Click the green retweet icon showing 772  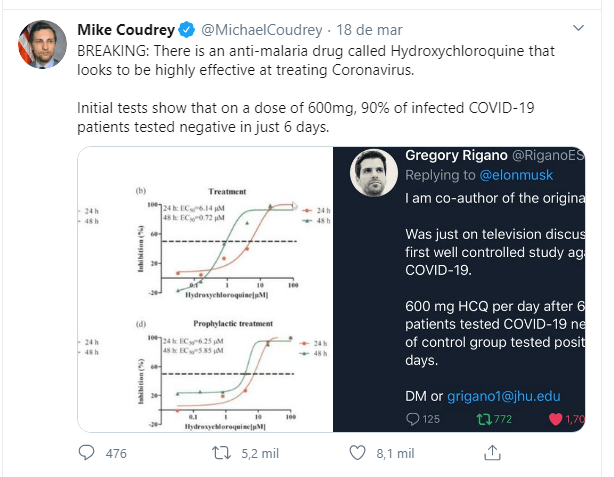484,419
